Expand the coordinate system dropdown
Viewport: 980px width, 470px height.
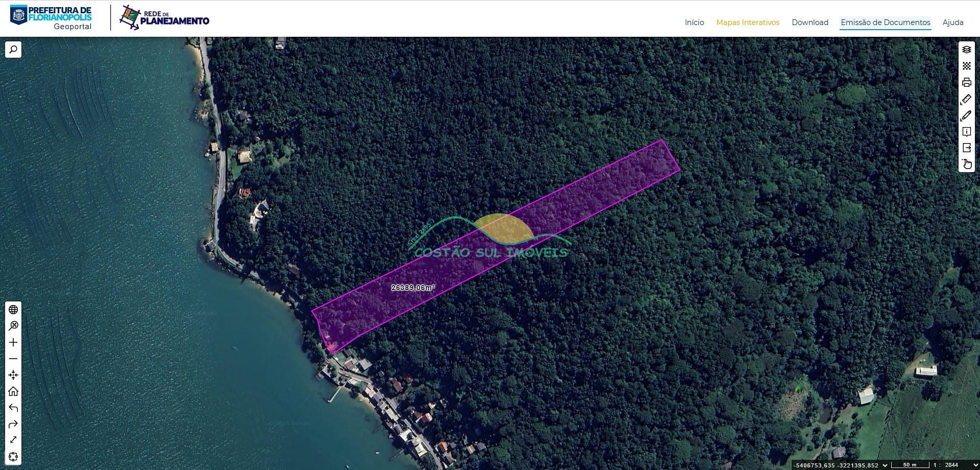click(885, 465)
